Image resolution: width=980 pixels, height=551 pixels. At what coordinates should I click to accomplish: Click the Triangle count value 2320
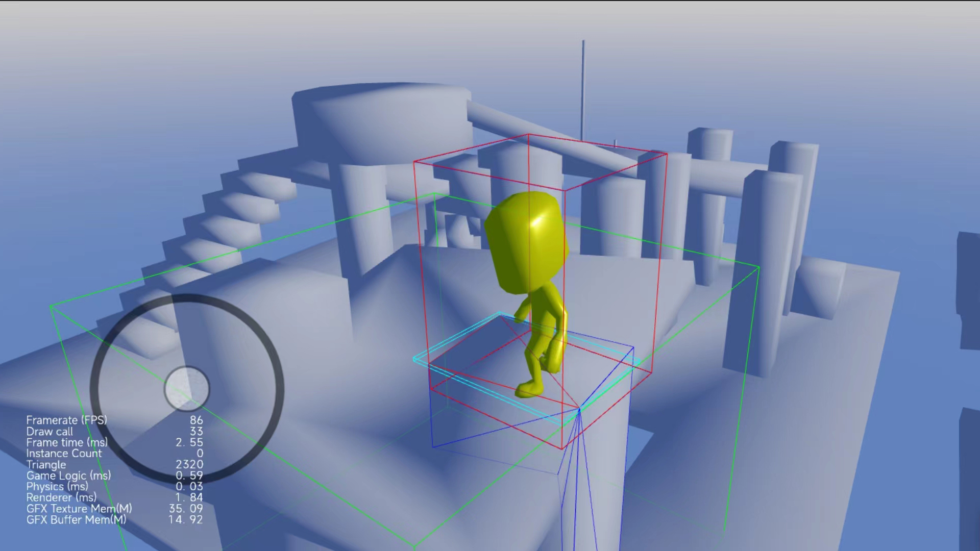coord(189,464)
